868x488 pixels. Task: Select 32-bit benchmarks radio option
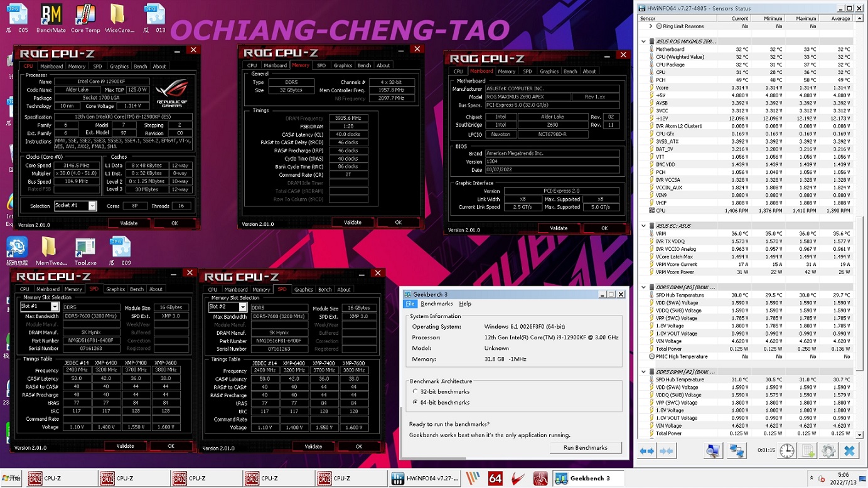pos(415,392)
